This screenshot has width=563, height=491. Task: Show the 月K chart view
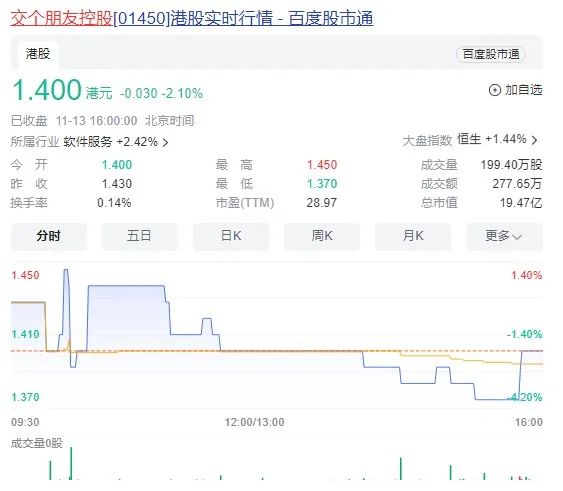tap(413, 236)
